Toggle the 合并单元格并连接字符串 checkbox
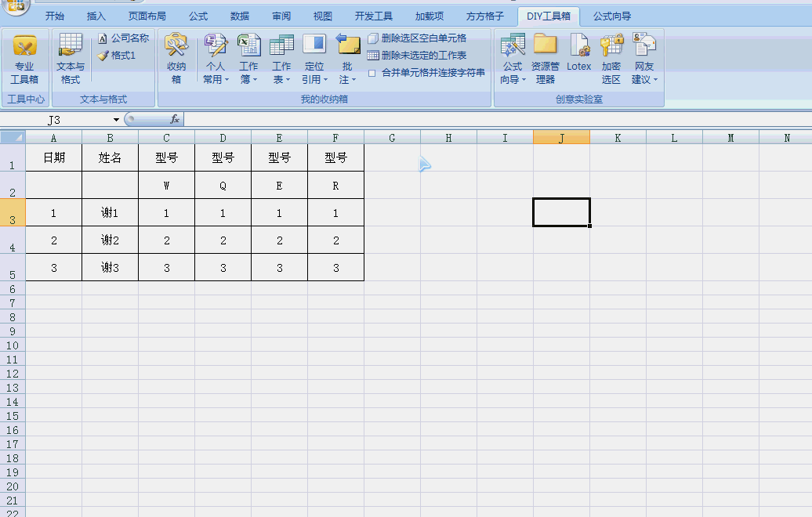This screenshot has height=517, width=812. (372, 73)
